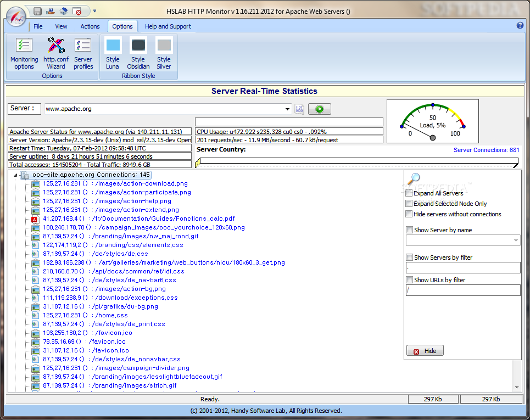Click the nw_maj_rond.gif connection row
The width and height of the screenshot is (530, 420).
[x=121, y=236]
